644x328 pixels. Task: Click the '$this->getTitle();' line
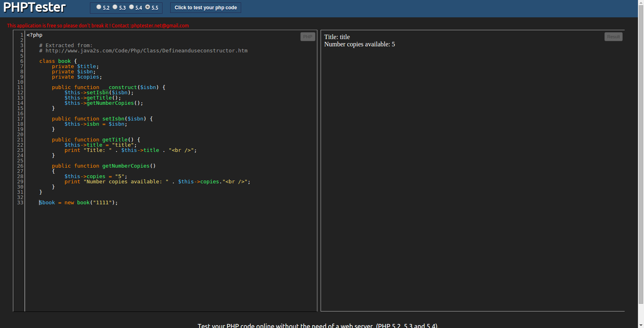coord(93,98)
